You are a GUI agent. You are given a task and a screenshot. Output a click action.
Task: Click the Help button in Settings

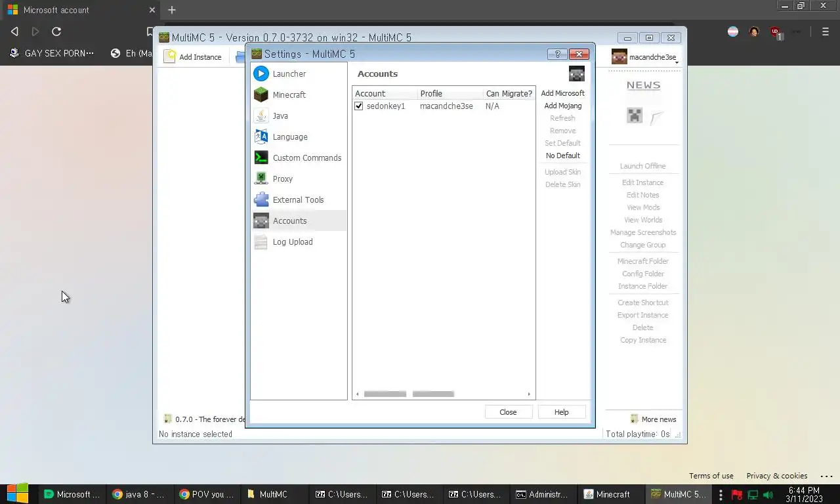click(x=561, y=412)
